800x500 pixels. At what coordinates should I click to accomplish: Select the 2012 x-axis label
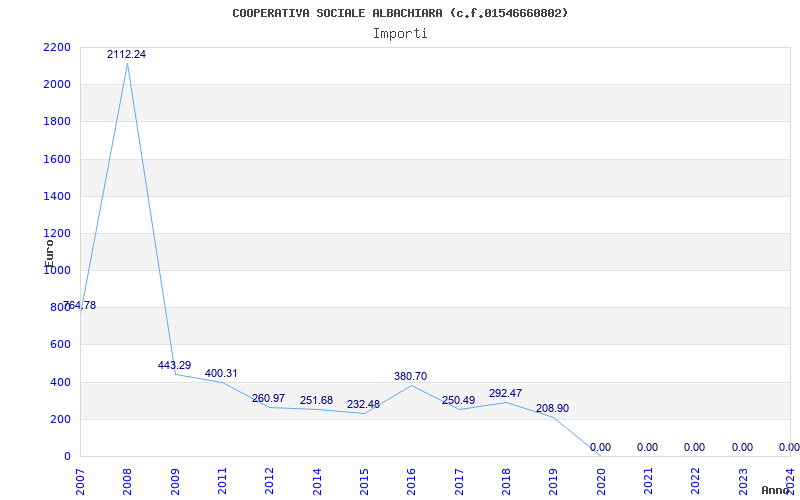click(269, 482)
